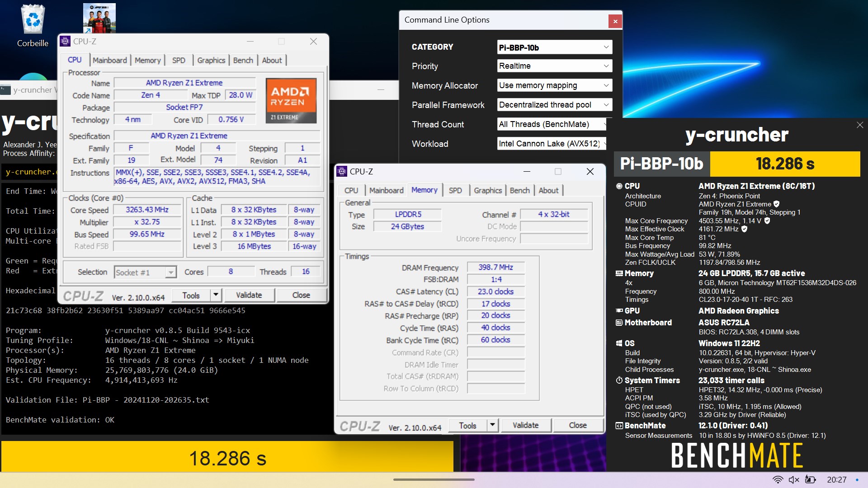Click the Multiplier value x 32.75
The image size is (868, 488).
[x=147, y=222]
